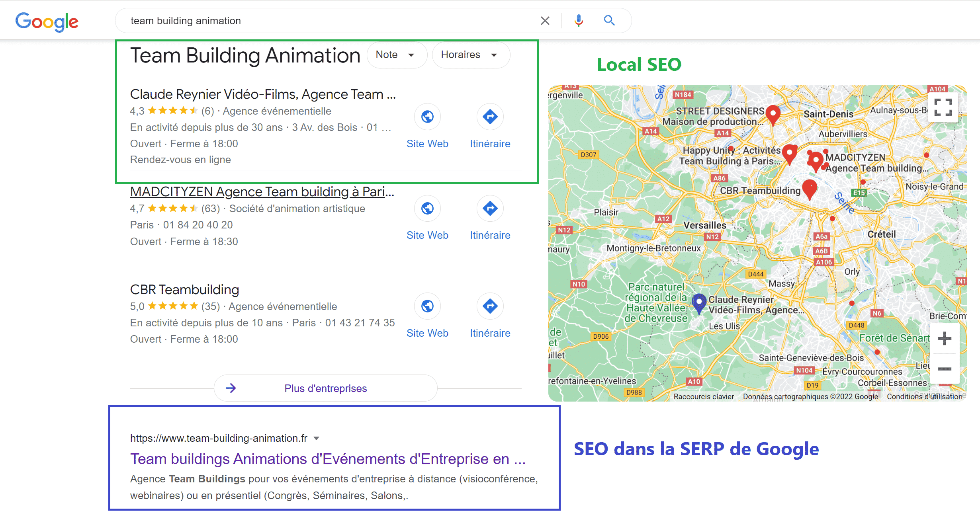Click the CBR Teambuilding red map pin

pos(810,188)
